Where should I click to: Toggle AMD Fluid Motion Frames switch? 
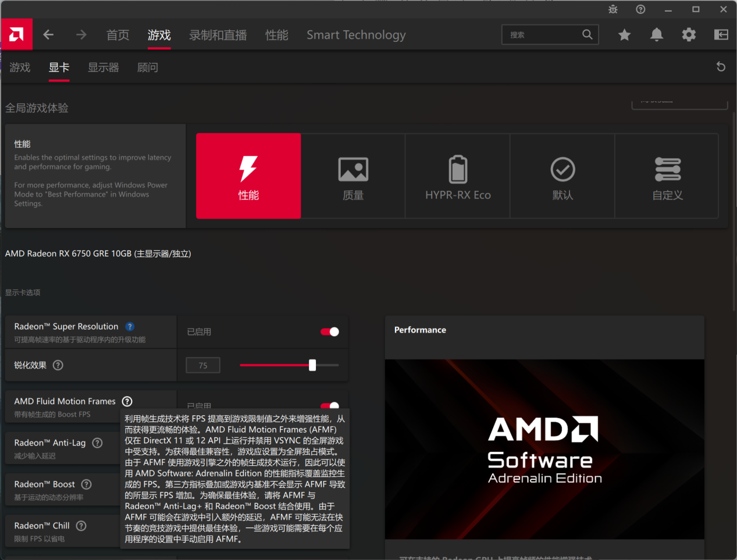330,406
